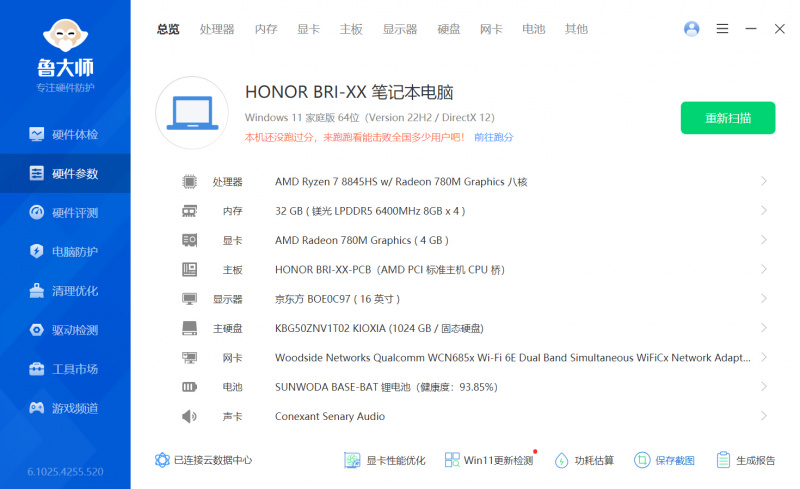800x489 pixels.
Task: Click 本机还没跑过分 red notice text
Action: tap(355, 137)
